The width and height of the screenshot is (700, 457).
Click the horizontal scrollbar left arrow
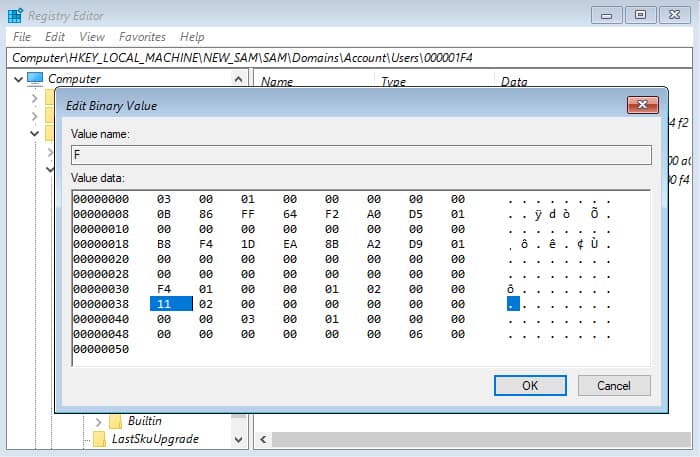263,440
